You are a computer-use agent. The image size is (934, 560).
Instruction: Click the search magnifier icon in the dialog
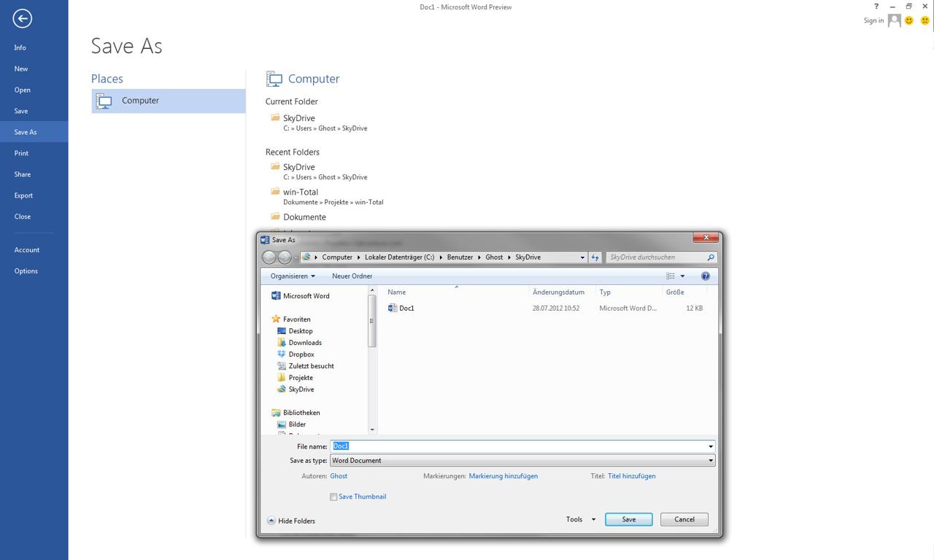[711, 257]
